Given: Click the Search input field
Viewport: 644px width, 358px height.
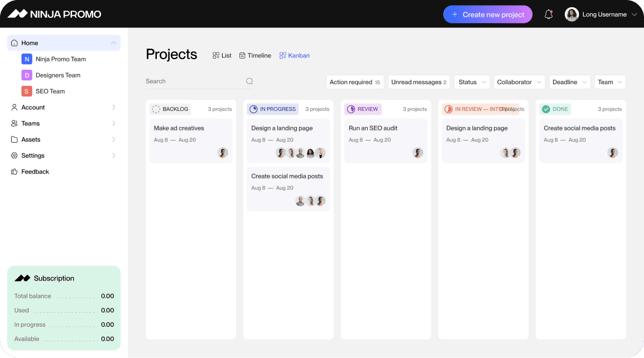Looking at the screenshot, I should click(x=193, y=81).
